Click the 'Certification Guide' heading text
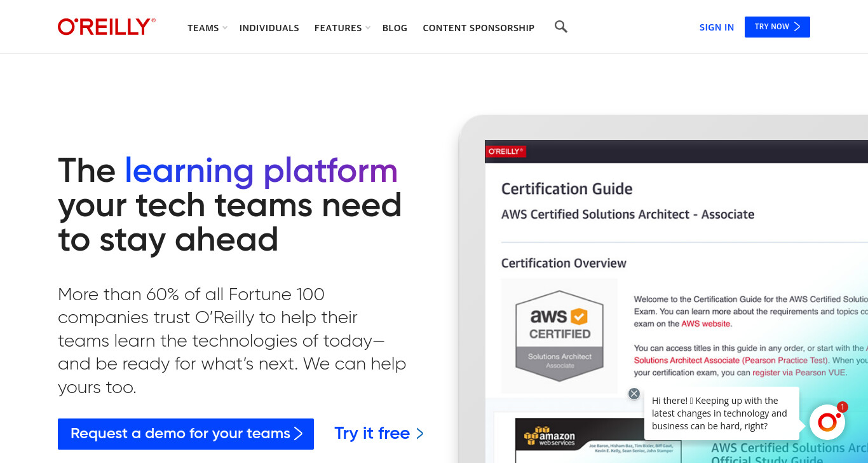Viewport: 868px width, 463px height. coord(567,189)
